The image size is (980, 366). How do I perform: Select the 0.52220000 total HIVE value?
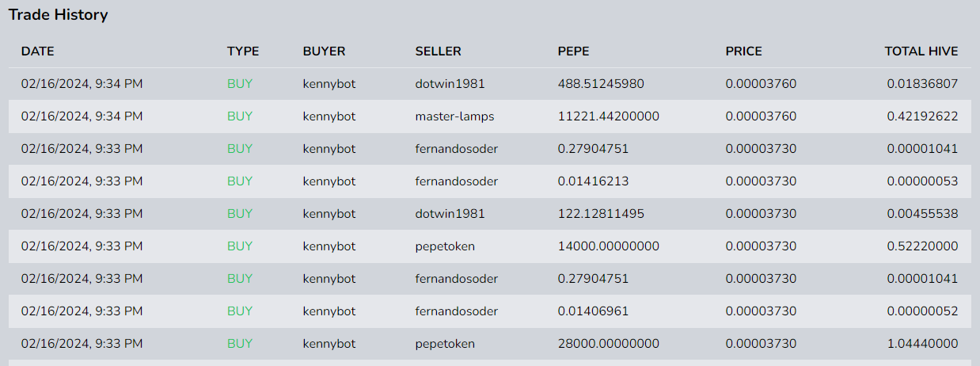922,246
